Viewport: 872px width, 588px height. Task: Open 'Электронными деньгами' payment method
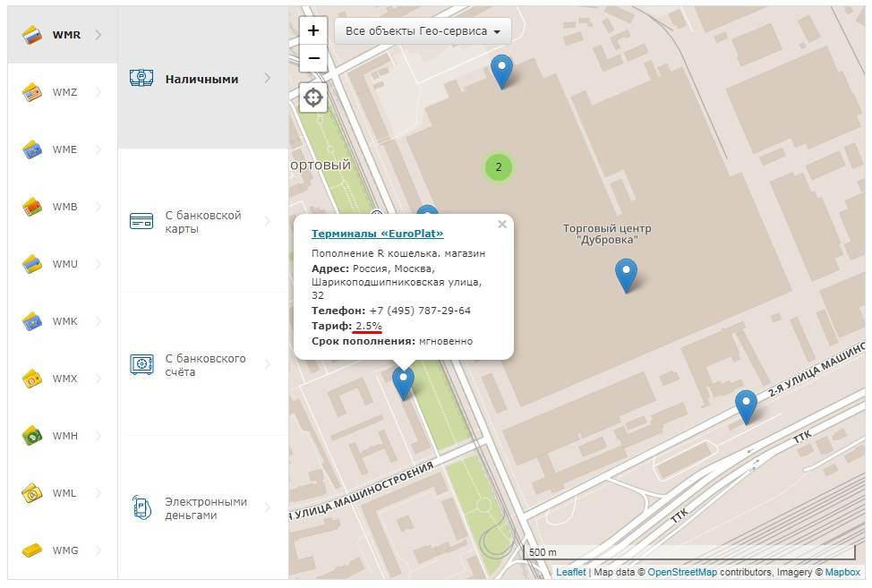[205, 508]
